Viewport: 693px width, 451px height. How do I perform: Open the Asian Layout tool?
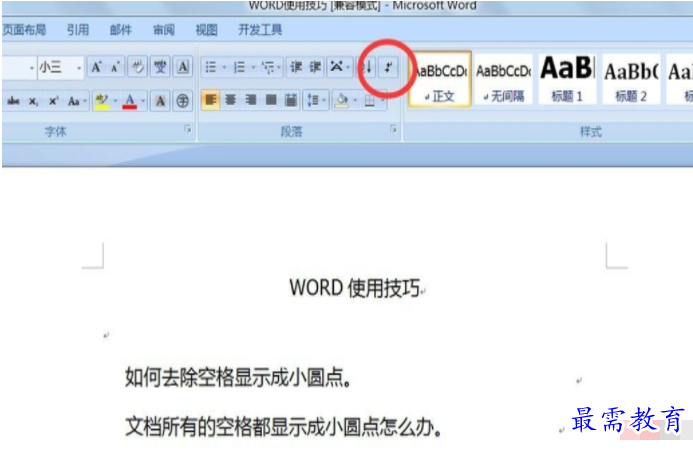[339, 67]
